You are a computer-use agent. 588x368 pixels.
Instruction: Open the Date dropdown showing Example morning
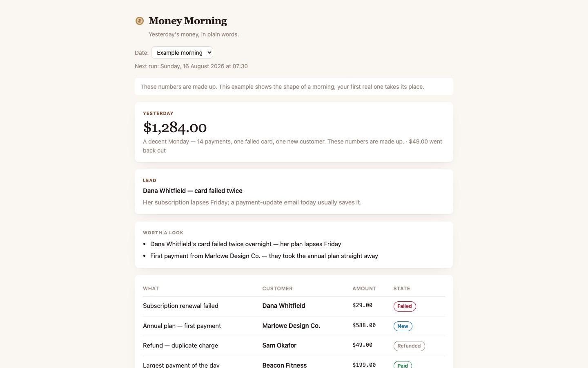pyautogui.click(x=182, y=53)
